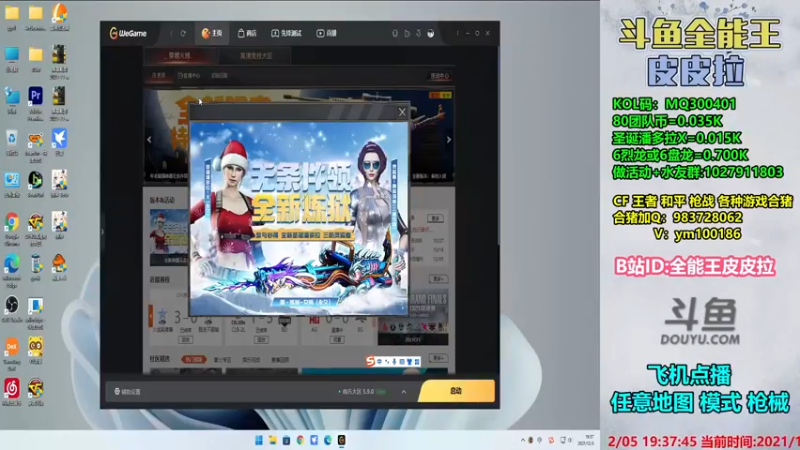Close the promotional popup
The height and width of the screenshot is (450, 800).
pos(402,112)
